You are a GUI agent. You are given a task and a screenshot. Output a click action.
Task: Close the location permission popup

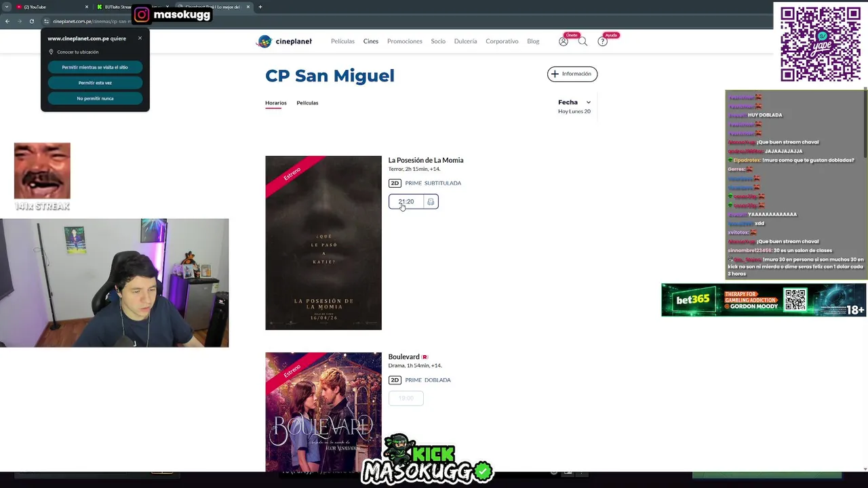point(140,38)
